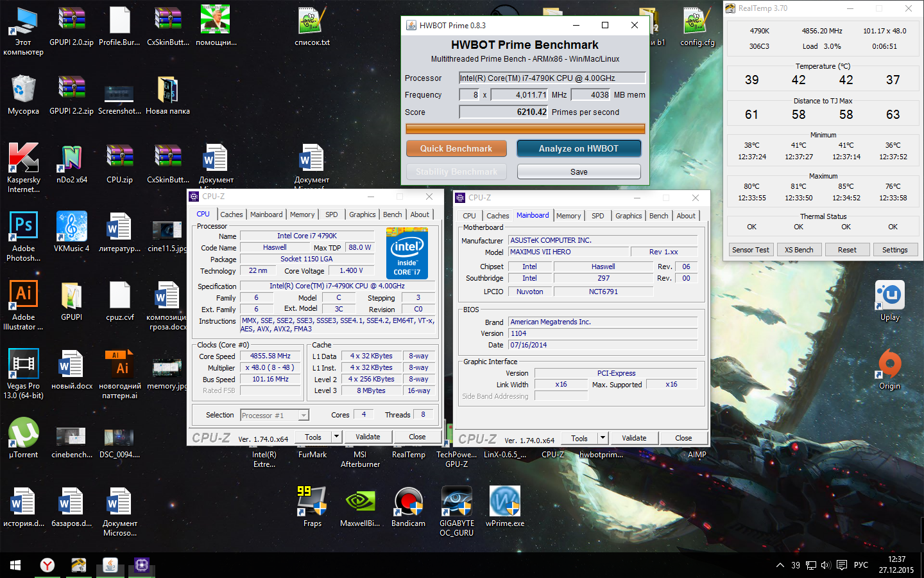
Task: Show hidden tray icons chevron
Action: point(780,565)
